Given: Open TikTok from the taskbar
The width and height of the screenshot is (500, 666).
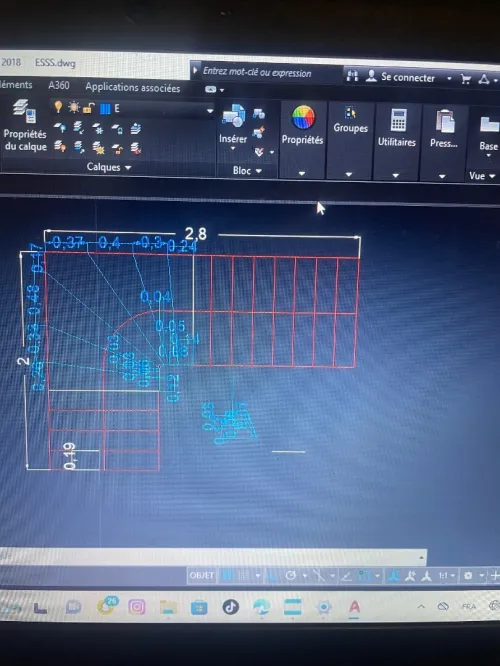Looking at the screenshot, I should coord(231,607).
